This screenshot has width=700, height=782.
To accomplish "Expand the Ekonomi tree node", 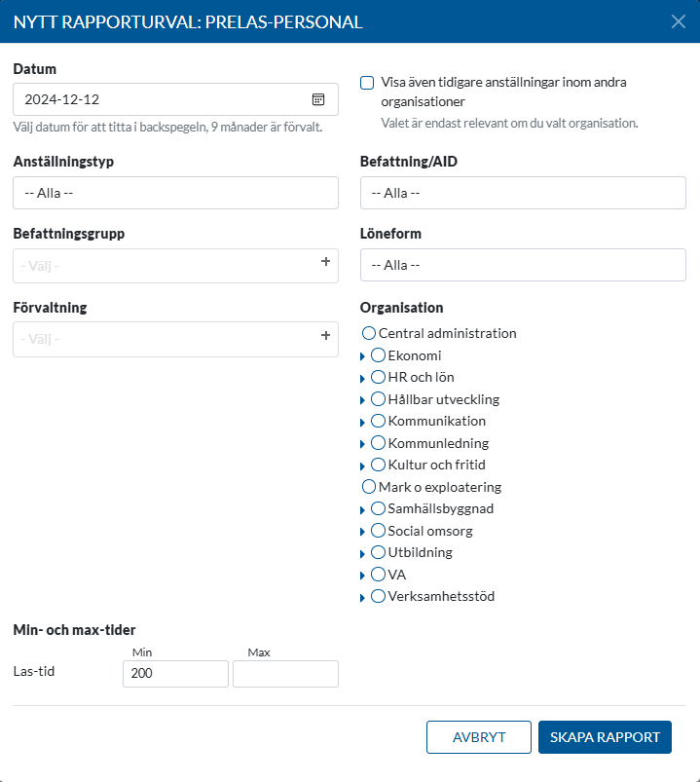I will (363, 356).
